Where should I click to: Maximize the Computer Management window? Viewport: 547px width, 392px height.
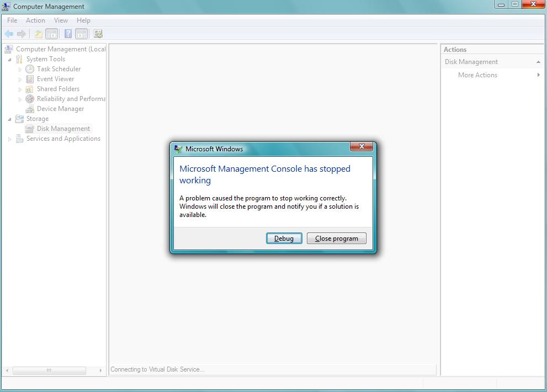(514, 4)
